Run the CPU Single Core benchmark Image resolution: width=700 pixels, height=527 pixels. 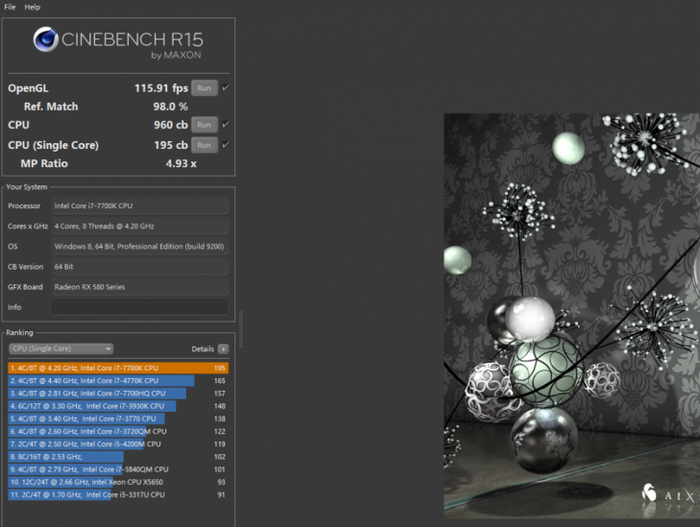(204, 145)
